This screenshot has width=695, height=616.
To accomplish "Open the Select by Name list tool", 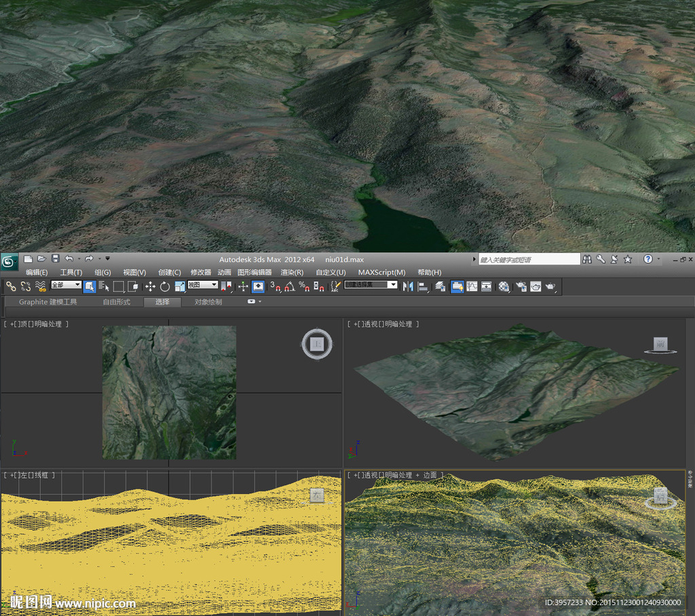I will click(x=104, y=287).
